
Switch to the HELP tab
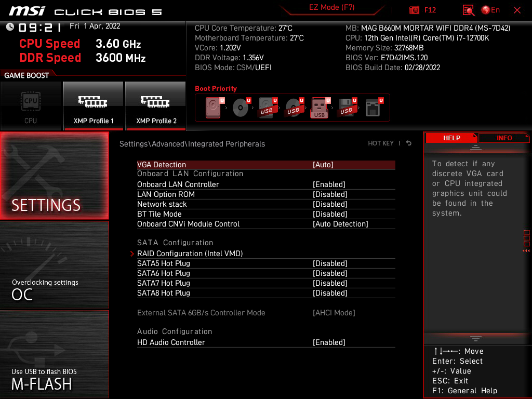click(x=451, y=138)
